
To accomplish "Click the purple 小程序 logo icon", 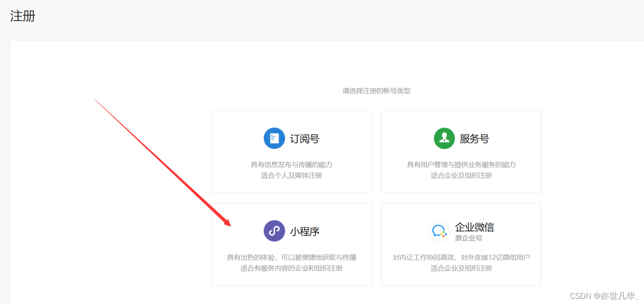I will click(x=274, y=231).
